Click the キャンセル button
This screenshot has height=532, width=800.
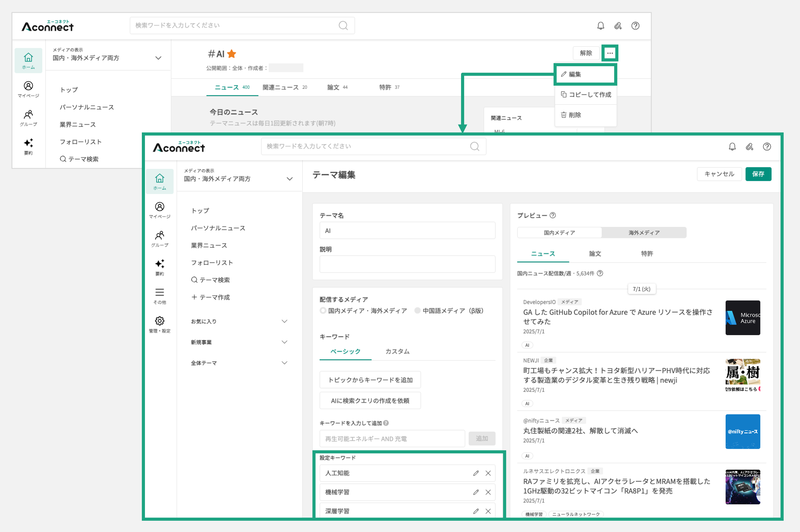(719, 174)
